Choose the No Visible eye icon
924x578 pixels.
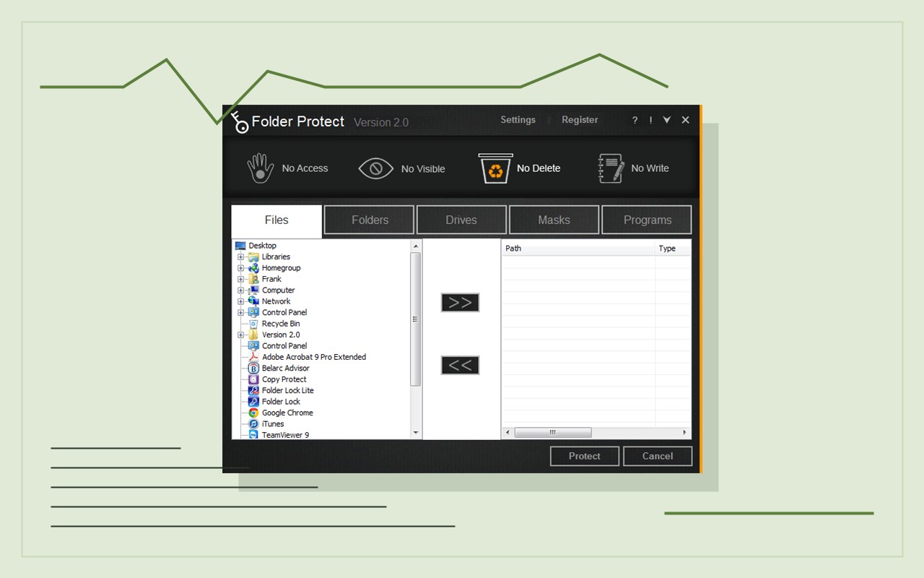point(375,168)
